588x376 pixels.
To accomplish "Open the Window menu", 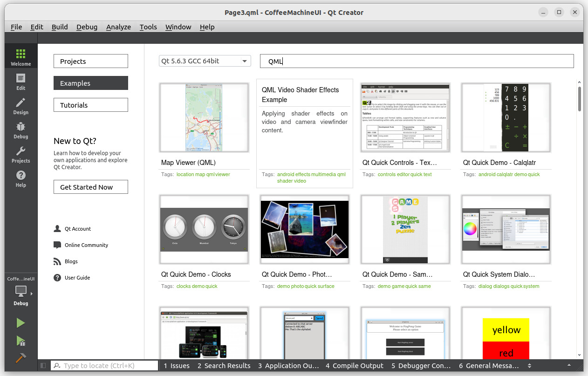I will (x=178, y=27).
